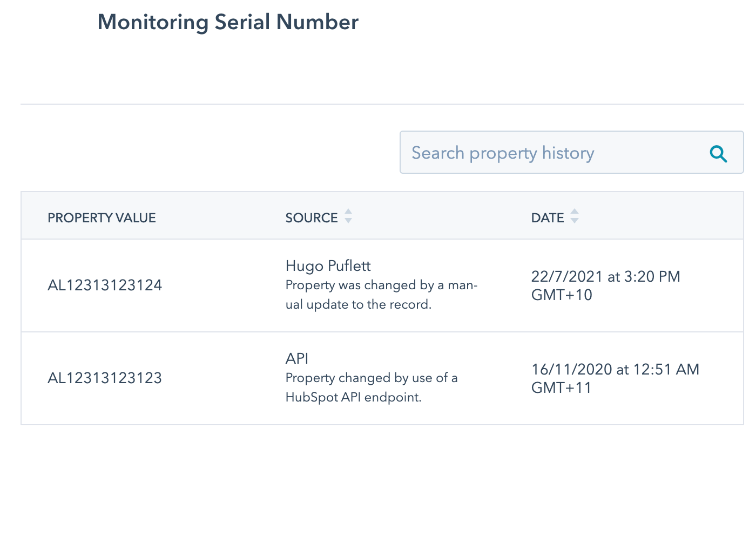Click the Monitoring Serial Number heading
756x558 pixels.
click(228, 22)
